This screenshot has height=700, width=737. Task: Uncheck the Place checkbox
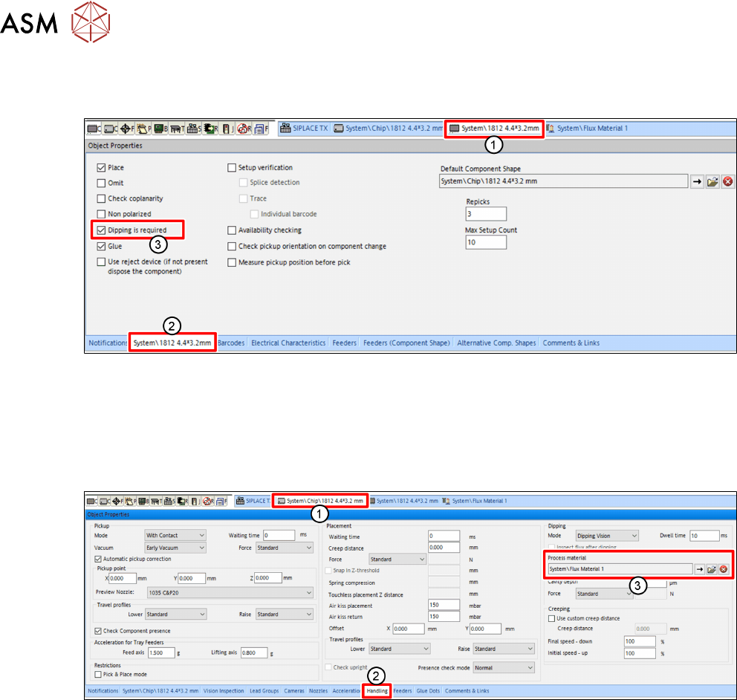pos(101,168)
